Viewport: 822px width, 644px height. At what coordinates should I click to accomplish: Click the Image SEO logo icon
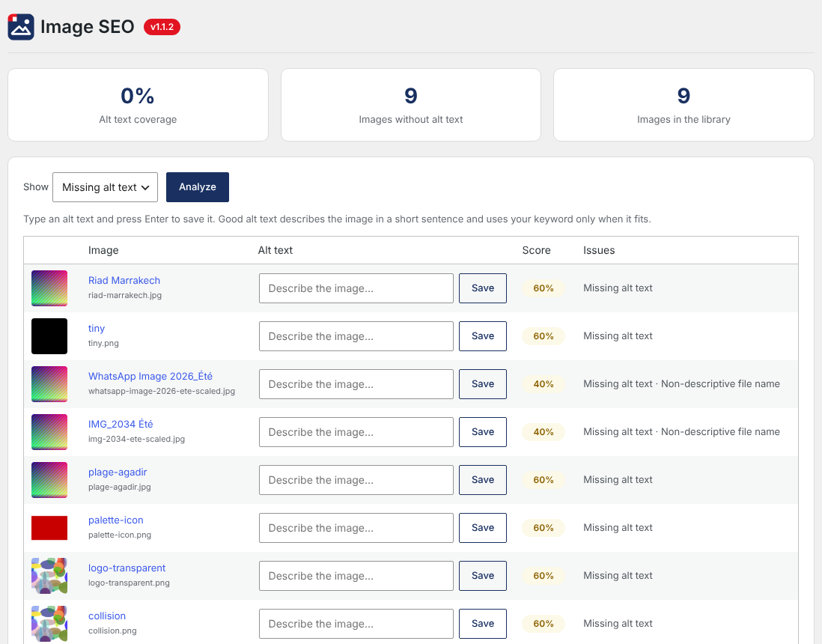click(21, 27)
